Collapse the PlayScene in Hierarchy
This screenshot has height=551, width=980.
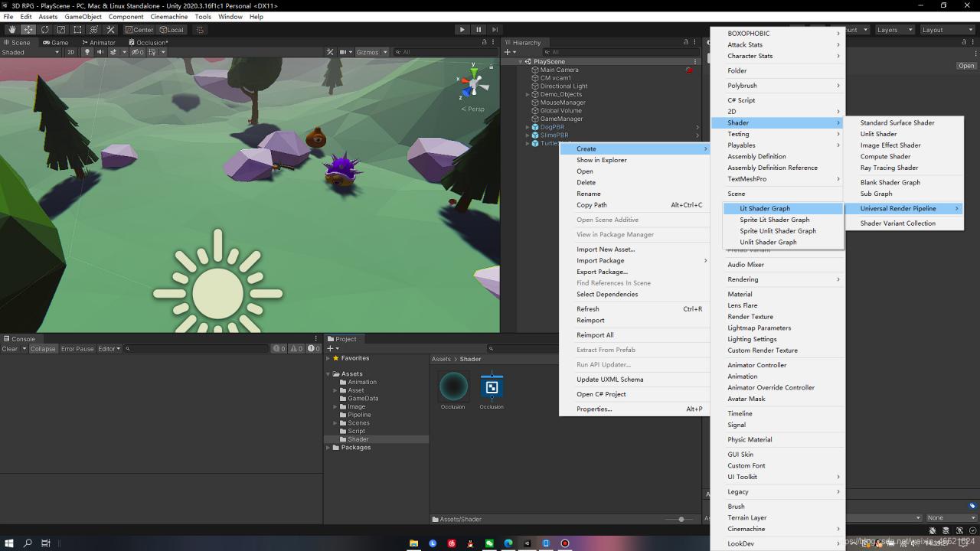(x=520, y=62)
